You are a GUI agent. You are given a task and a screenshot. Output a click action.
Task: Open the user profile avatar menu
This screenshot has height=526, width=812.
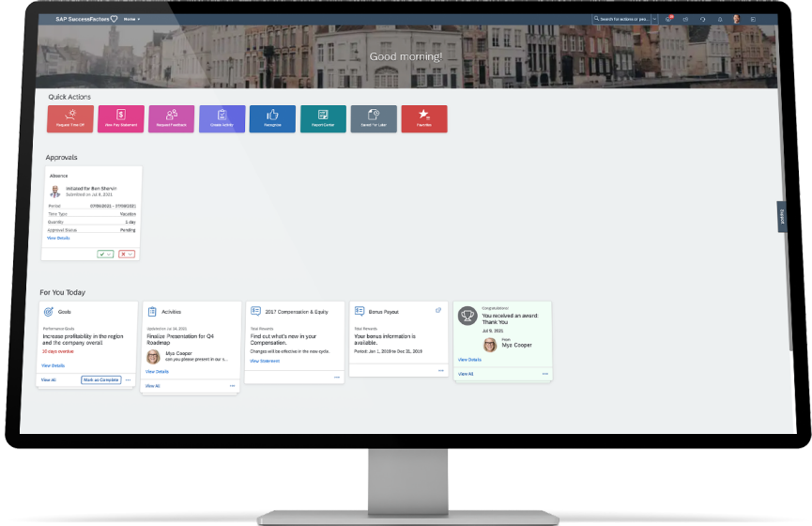(x=736, y=19)
